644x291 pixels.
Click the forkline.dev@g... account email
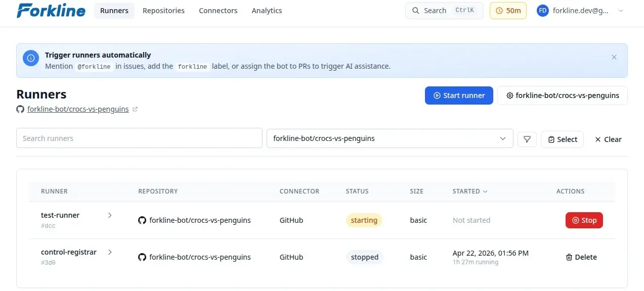[581, 11]
